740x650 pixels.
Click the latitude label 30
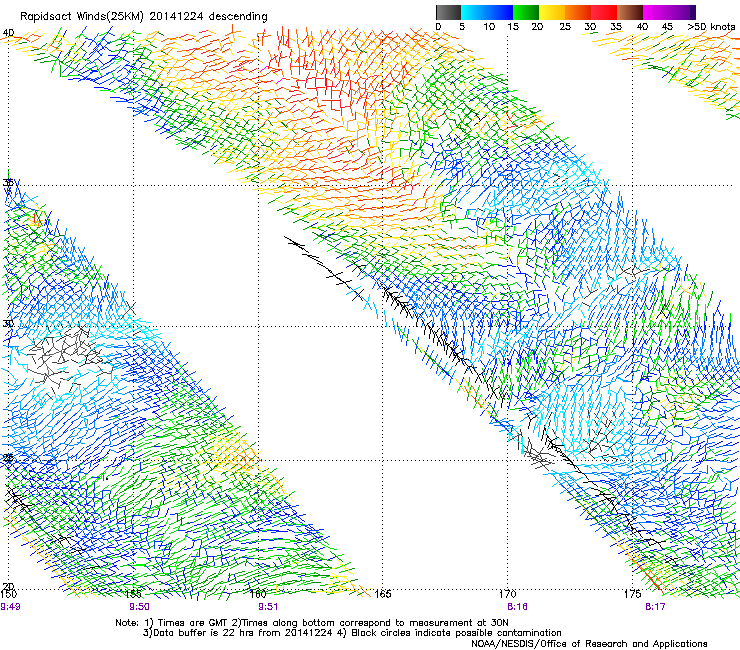coord(8,324)
